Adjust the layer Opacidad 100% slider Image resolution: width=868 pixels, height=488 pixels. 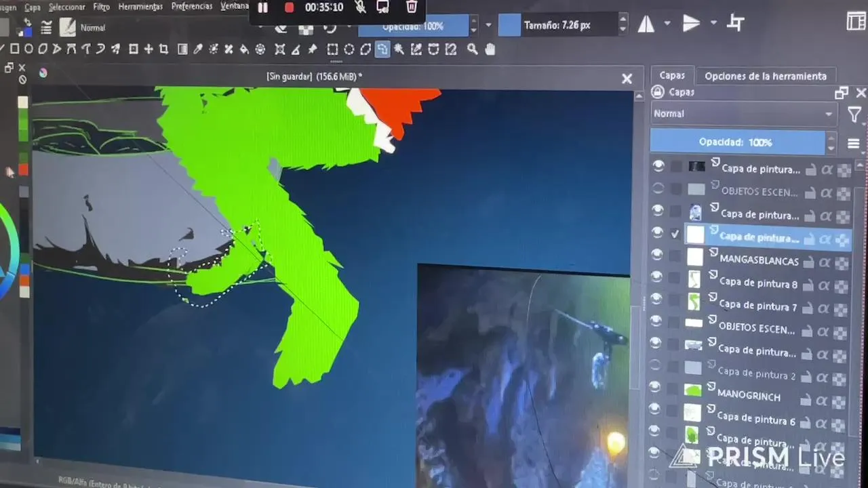click(738, 142)
